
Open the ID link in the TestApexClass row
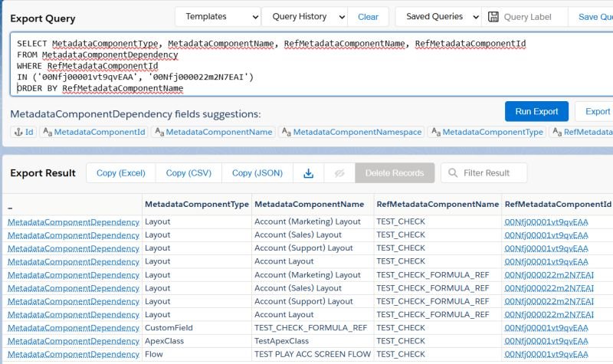coord(546,341)
